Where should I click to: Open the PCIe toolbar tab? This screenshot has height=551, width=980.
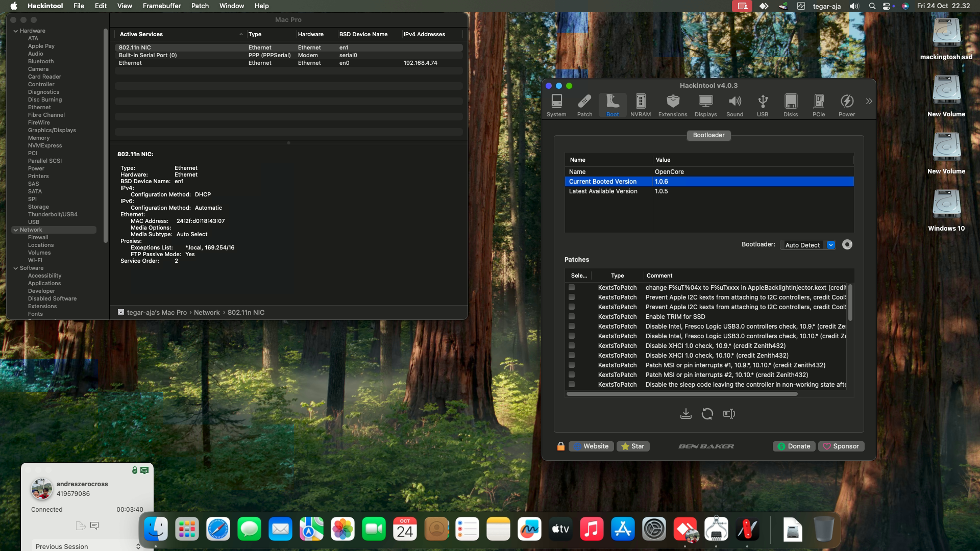tap(819, 106)
